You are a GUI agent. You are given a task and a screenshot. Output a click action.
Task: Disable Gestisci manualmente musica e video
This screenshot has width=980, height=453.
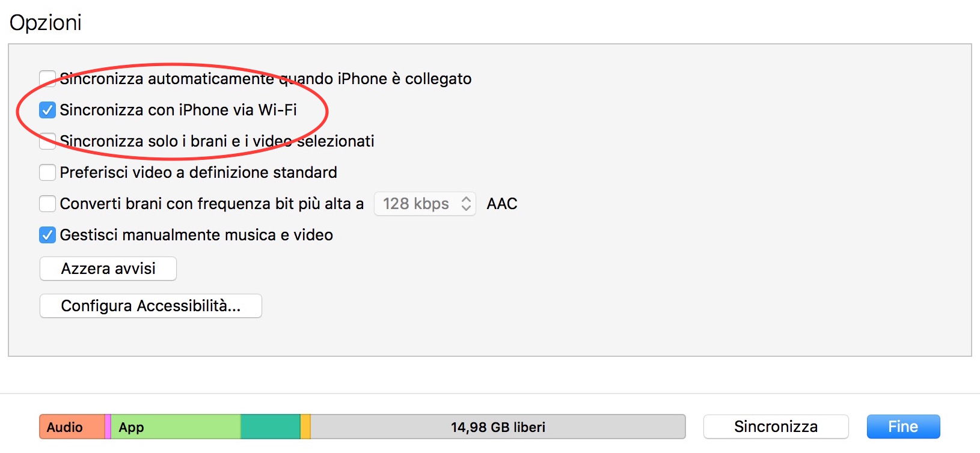[x=47, y=235]
